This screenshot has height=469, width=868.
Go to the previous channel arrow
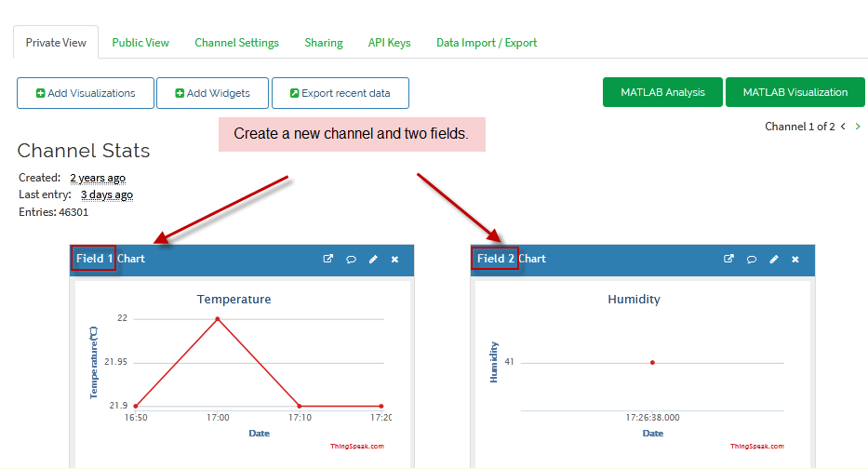click(x=843, y=127)
